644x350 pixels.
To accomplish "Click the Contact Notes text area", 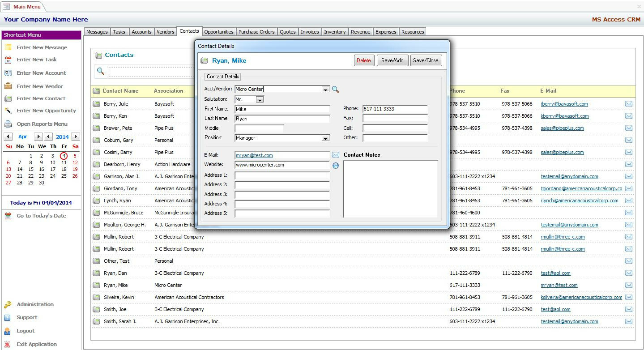I will pos(390,189).
